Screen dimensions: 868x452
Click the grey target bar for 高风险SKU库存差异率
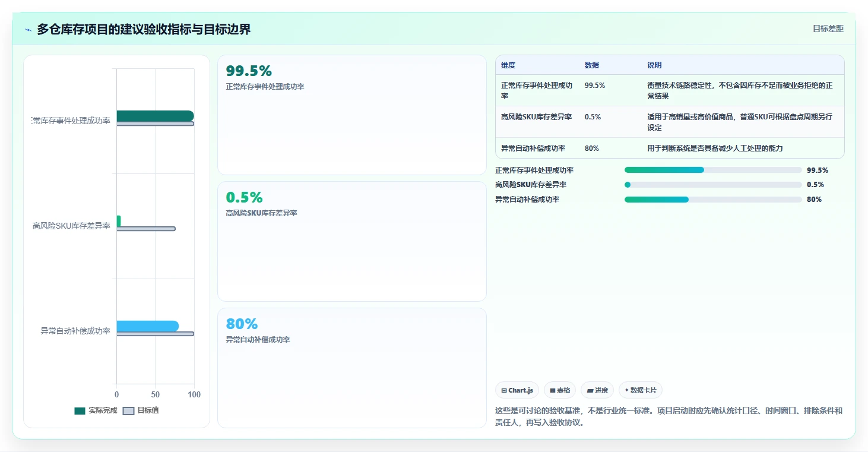[146, 229]
